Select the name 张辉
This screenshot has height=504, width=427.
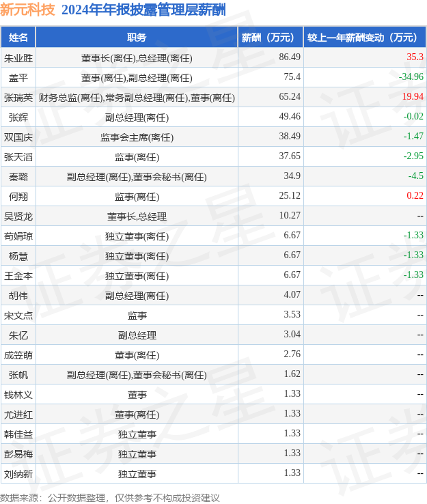(x=18, y=117)
